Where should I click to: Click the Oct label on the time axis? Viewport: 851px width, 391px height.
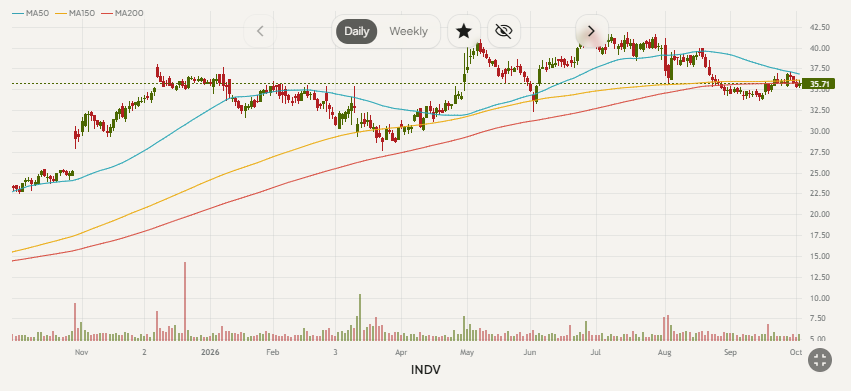[796, 352]
